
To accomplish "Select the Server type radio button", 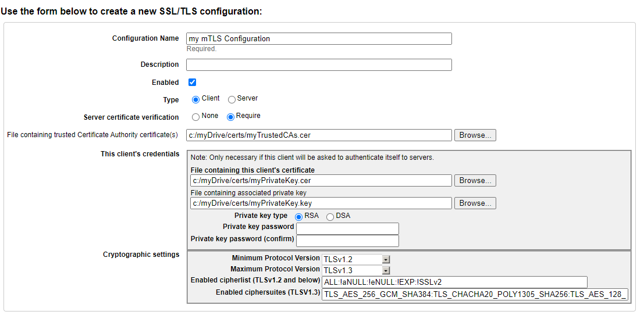I will coord(232,99).
